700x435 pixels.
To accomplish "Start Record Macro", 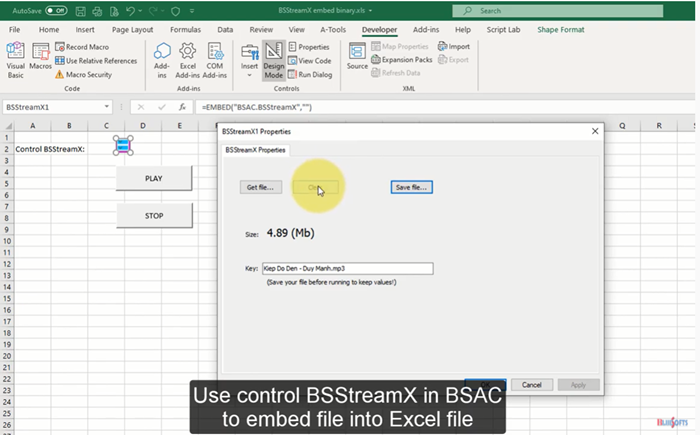I will (82, 47).
